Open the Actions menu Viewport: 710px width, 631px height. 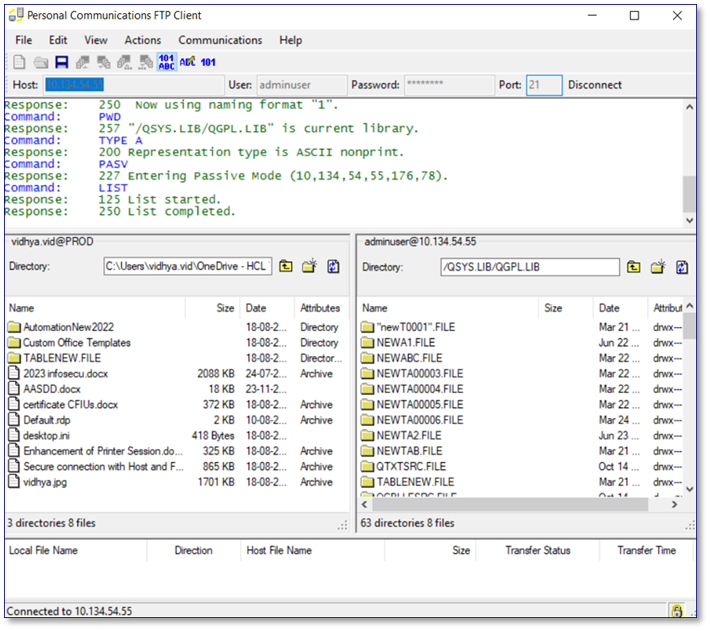[x=143, y=40]
